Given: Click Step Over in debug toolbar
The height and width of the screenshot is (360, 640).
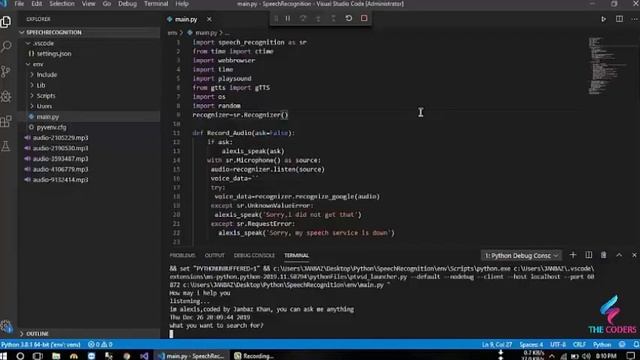Looking at the screenshot, I should (303, 18).
